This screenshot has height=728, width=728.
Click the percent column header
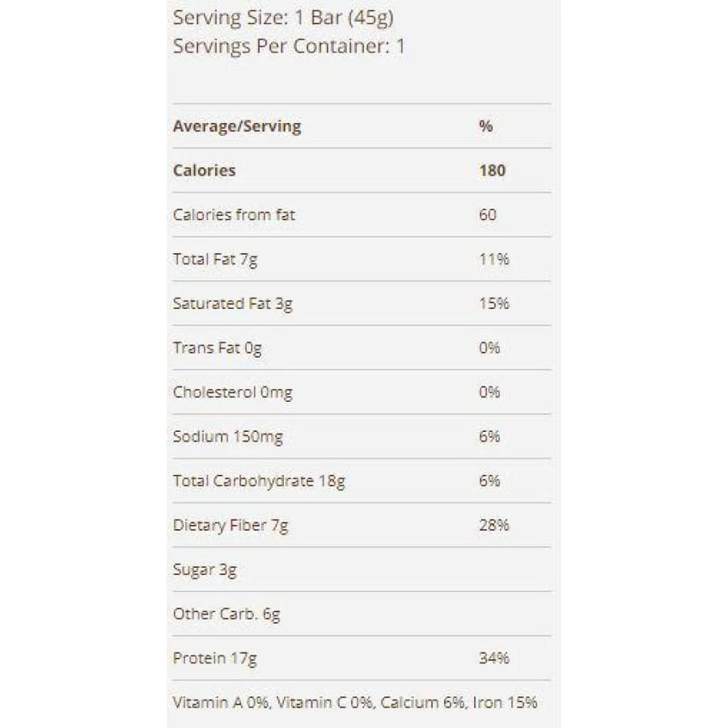coord(485,126)
